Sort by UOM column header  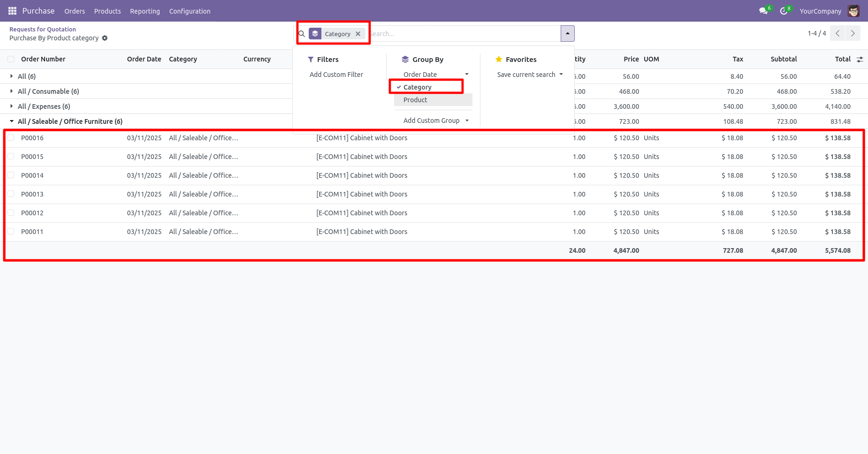coord(651,59)
